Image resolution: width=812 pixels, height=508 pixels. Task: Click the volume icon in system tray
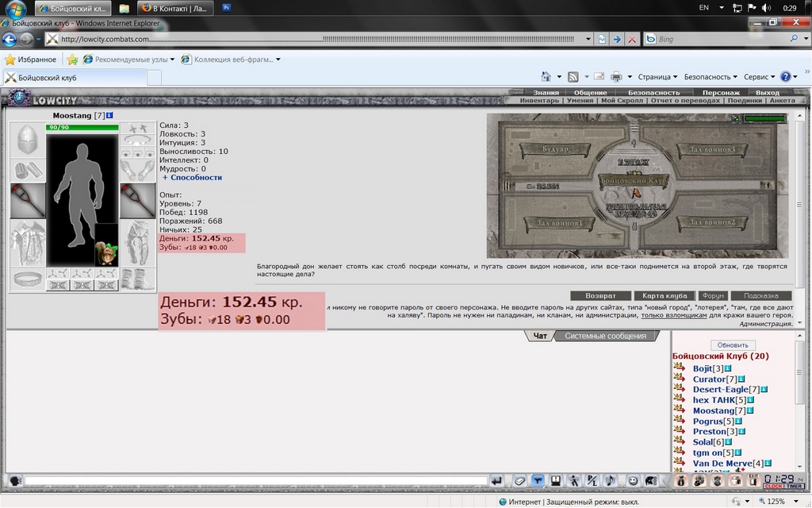click(x=767, y=8)
